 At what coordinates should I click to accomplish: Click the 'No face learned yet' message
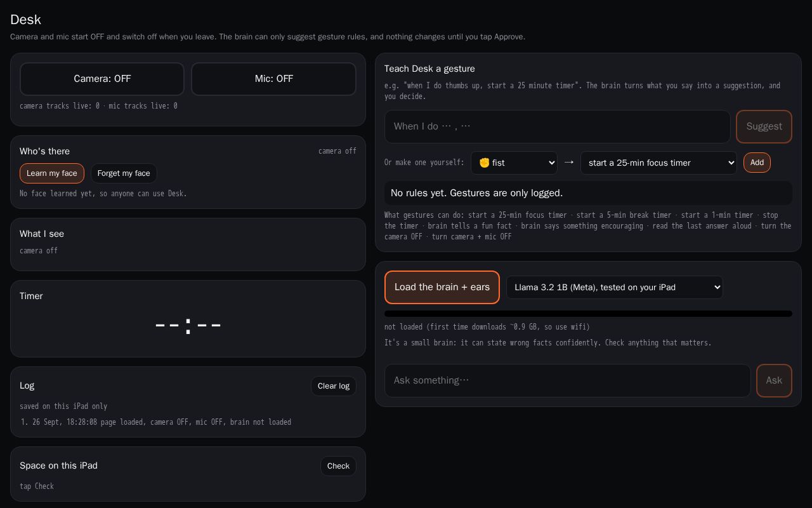103,194
